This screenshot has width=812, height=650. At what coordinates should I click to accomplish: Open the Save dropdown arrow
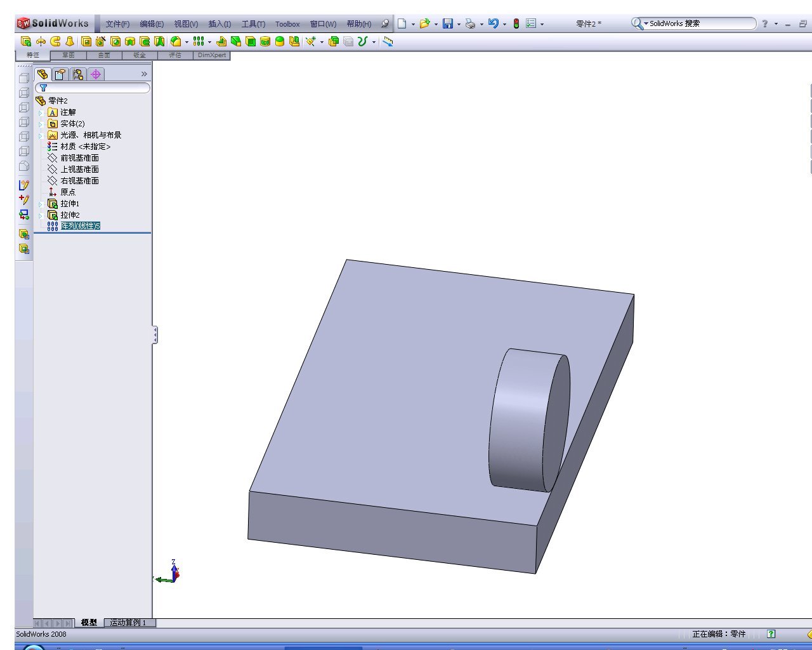(x=459, y=24)
